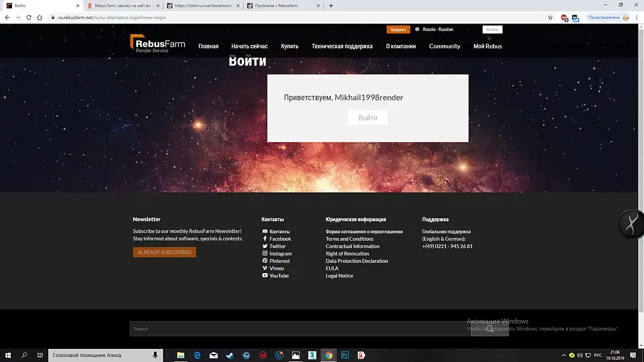Open the Техническая поддержка menu item
The height and width of the screenshot is (362, 644).
[342, 46]
